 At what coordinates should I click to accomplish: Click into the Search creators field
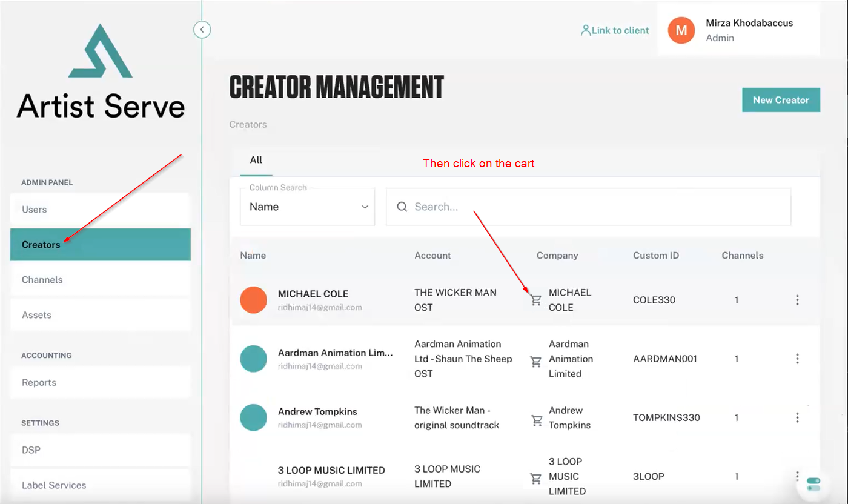588,207
